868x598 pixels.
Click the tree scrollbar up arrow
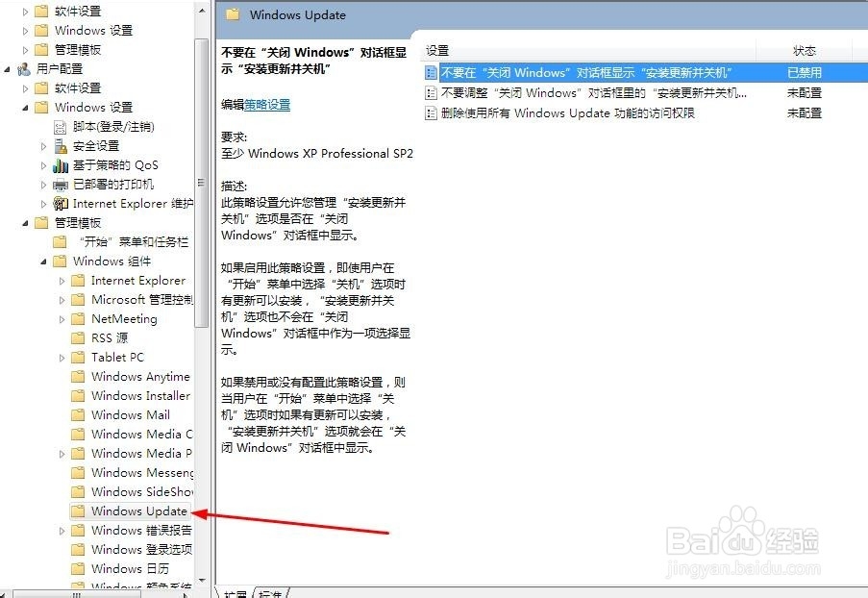[x=202, y=10]
